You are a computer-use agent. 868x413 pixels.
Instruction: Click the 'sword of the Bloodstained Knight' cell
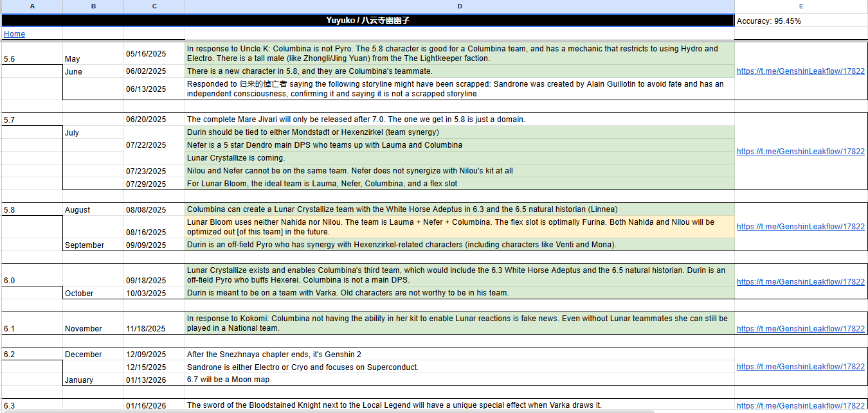pyautogui.click(x=460, y=405)
